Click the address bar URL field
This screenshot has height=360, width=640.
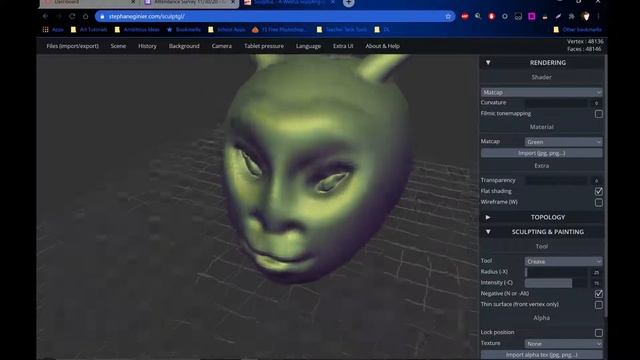coord(276,16)
